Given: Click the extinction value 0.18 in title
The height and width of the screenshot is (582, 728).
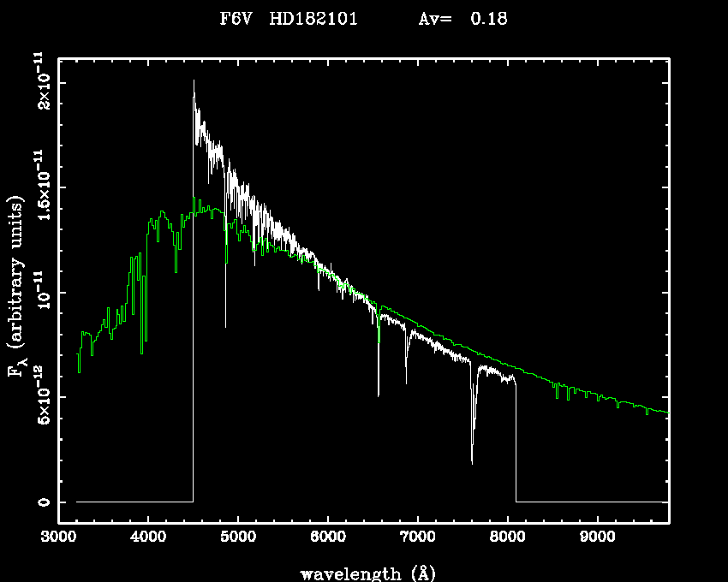Looking at the screenshot, I should click(x=488, y=18).
